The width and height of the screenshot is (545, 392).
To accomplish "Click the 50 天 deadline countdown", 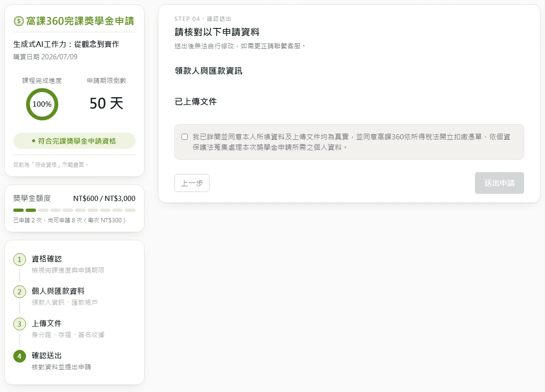I will point(106,103).
